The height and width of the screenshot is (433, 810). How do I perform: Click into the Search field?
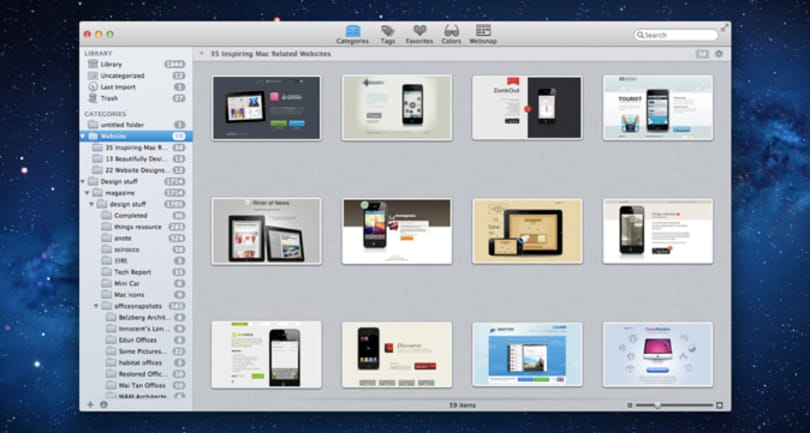[x=676, y=35]
